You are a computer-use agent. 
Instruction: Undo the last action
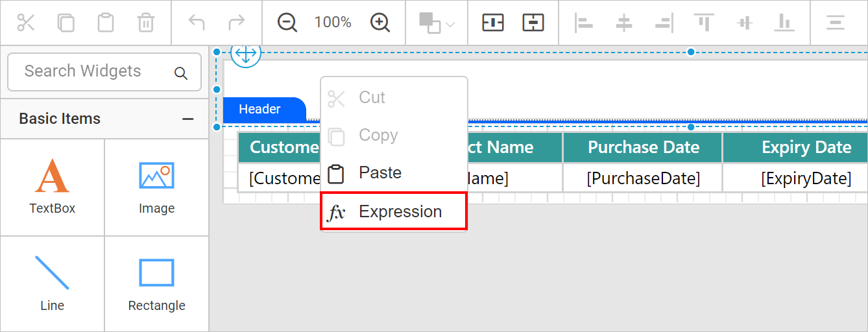197,23
